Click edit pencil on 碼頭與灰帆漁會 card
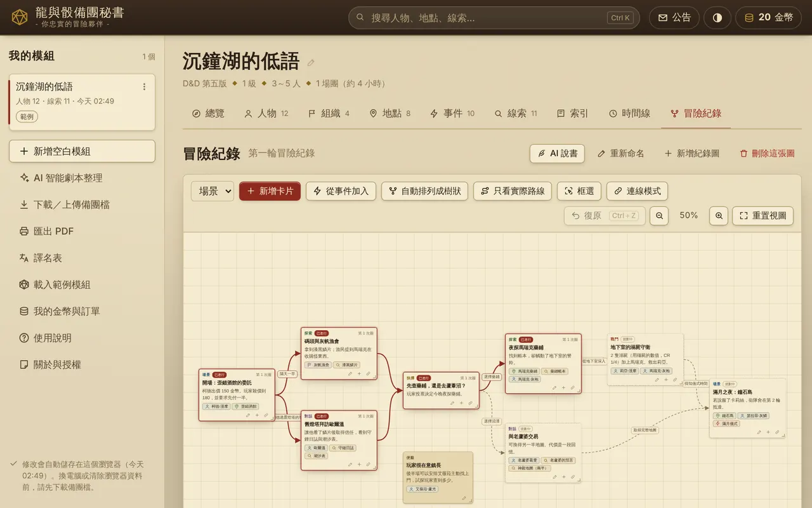 coord(350,374)
